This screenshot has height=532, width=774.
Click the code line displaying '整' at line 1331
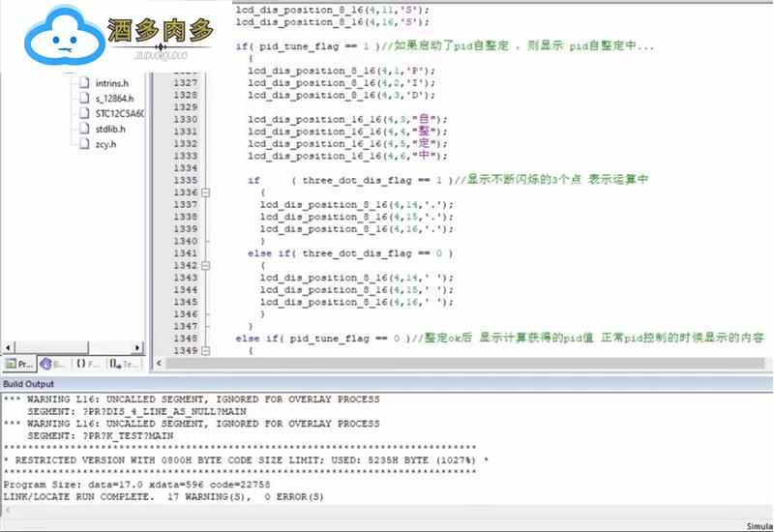click(347, 132)
